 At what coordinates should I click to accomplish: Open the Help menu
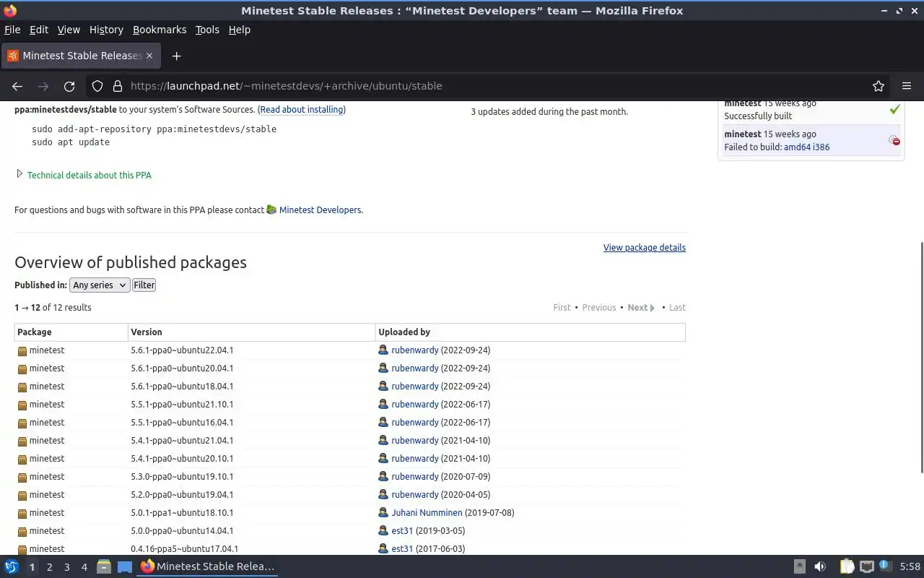click(x=240, y=30)
